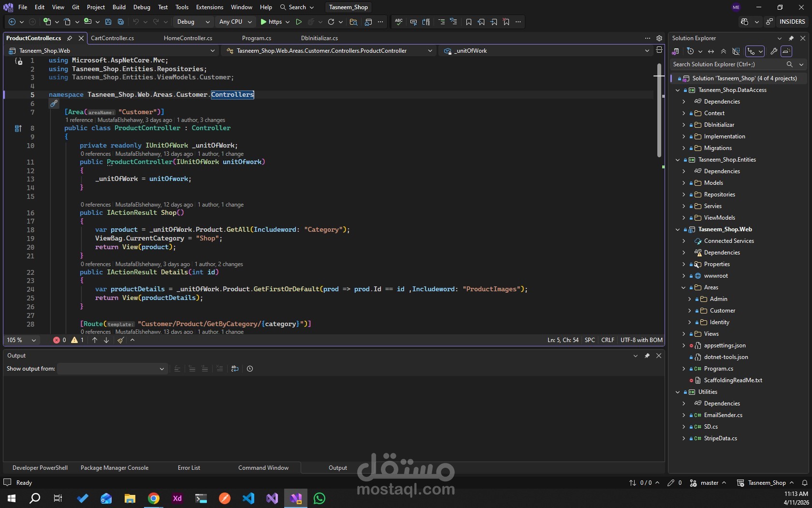Click the master branch button in status bar
This screenshot has height=508, width=812.
(x=708, y=483)
